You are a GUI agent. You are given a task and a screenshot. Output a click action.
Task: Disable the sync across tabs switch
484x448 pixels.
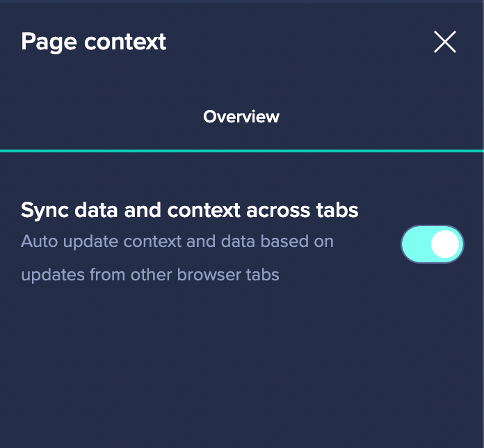432,244
